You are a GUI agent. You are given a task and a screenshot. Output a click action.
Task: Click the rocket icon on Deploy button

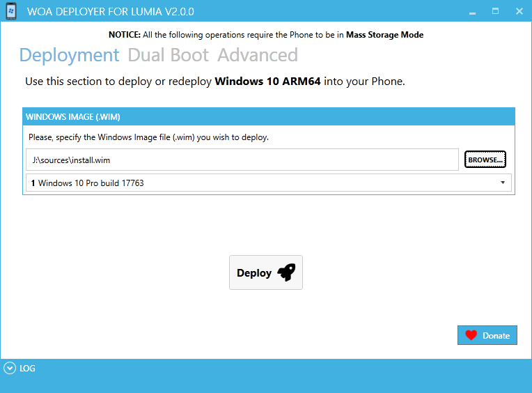(286, 272)
